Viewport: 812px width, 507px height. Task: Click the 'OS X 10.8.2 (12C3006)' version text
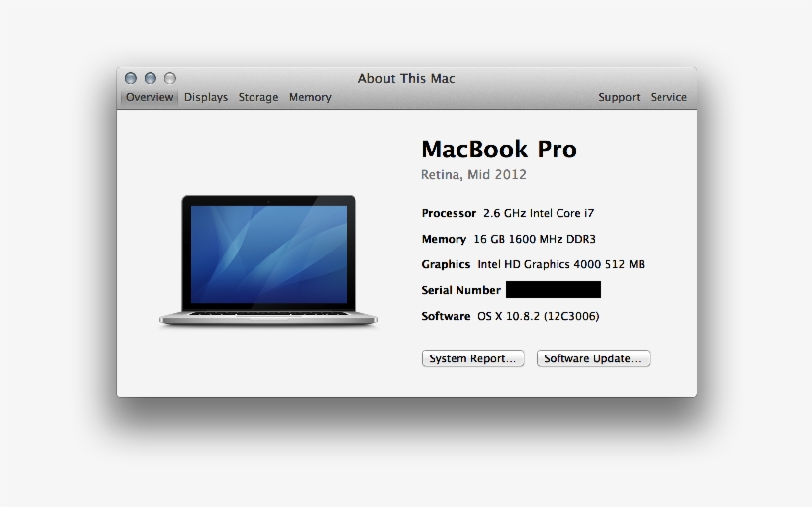pos(538,316)
